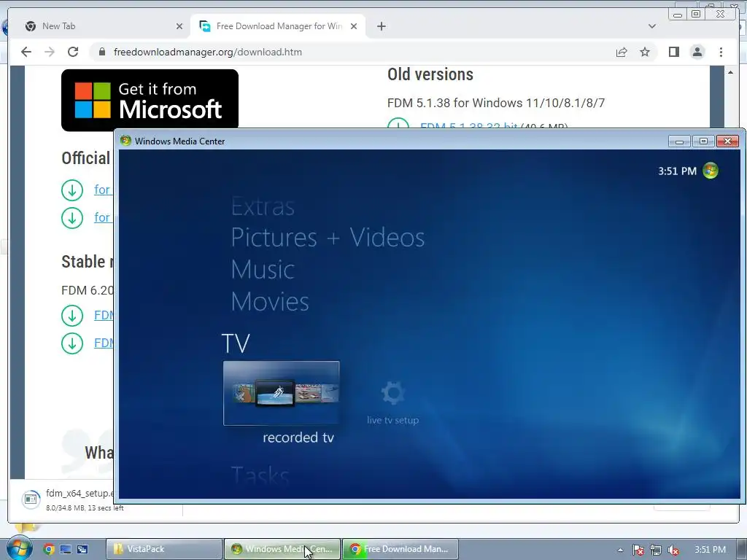Screen dimensions: 747x560
Task: Share this page icon in address bar
Action: pos(622,52)
